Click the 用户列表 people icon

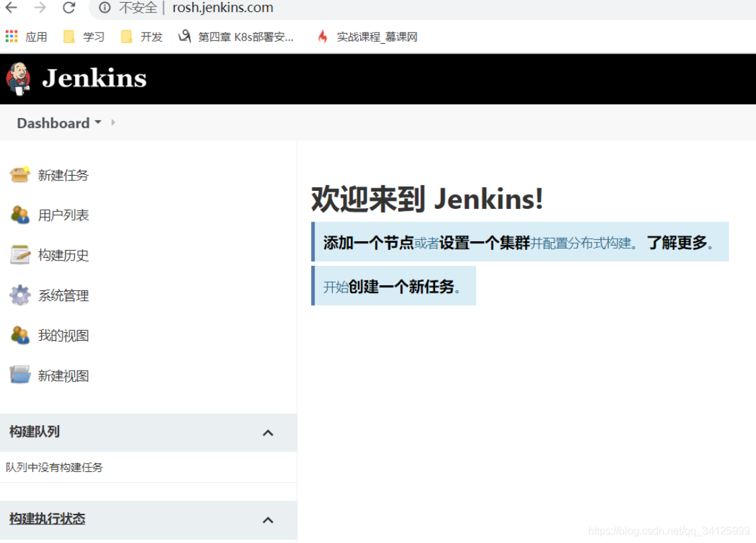pyautogui.click(x=20, y=215)
